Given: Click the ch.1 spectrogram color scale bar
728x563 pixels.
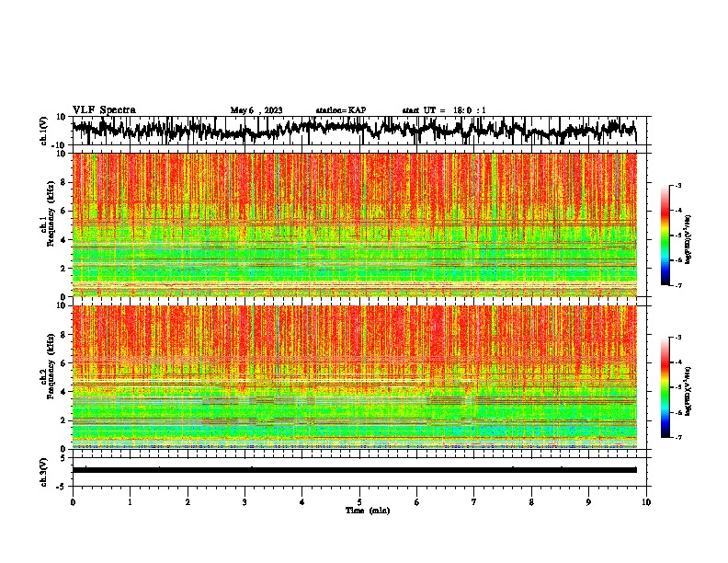Looking at the screenshot, I should [665, 236].
